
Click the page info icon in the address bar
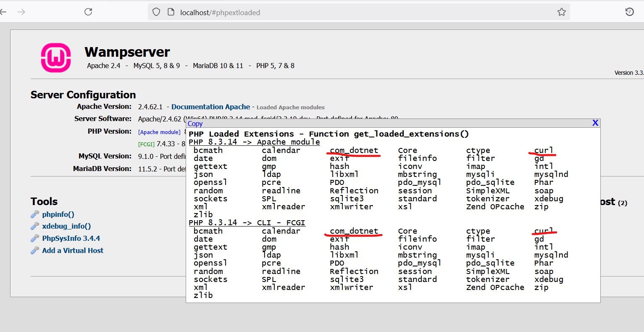pos(171,12)
